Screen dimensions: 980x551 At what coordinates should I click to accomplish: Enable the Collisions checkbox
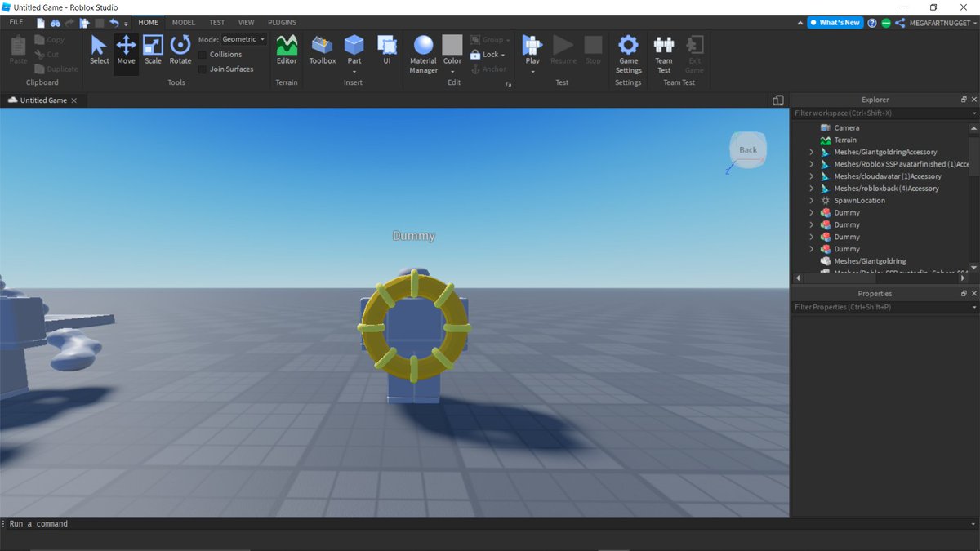(x=203, y=55)
